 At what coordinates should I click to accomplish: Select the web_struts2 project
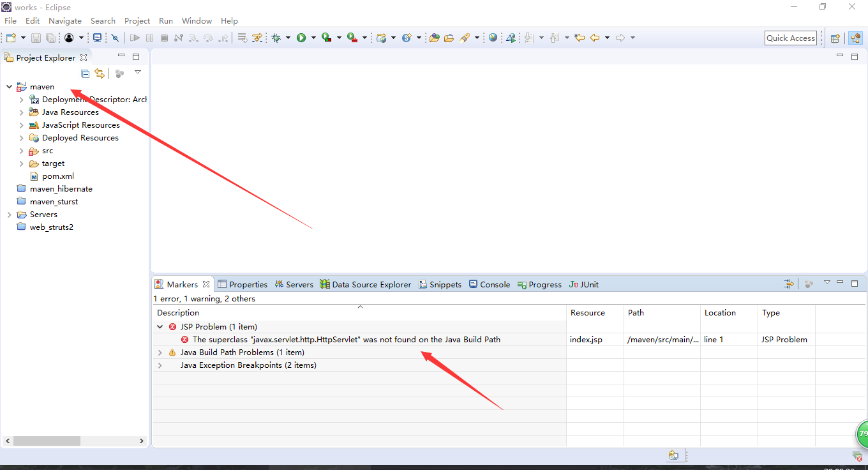pyautogui.click(x=51, y=227)
